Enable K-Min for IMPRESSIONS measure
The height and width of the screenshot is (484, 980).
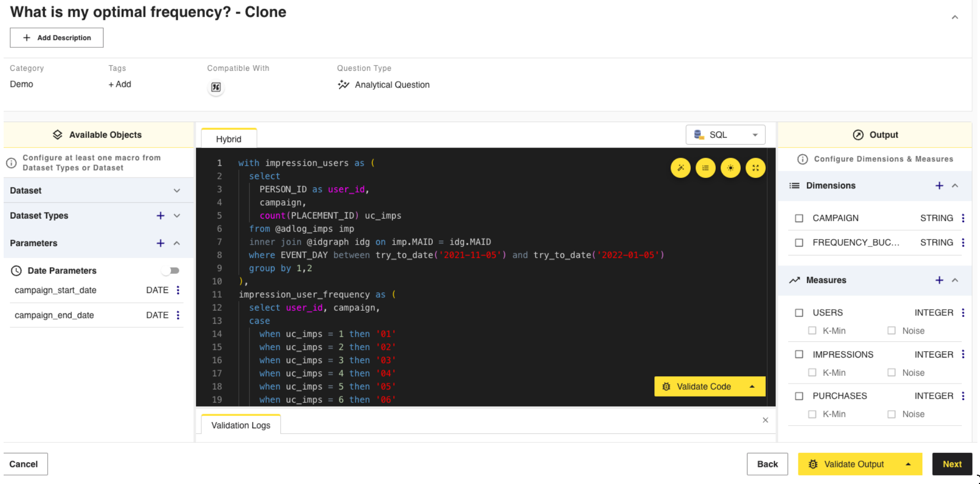(812, 372)
